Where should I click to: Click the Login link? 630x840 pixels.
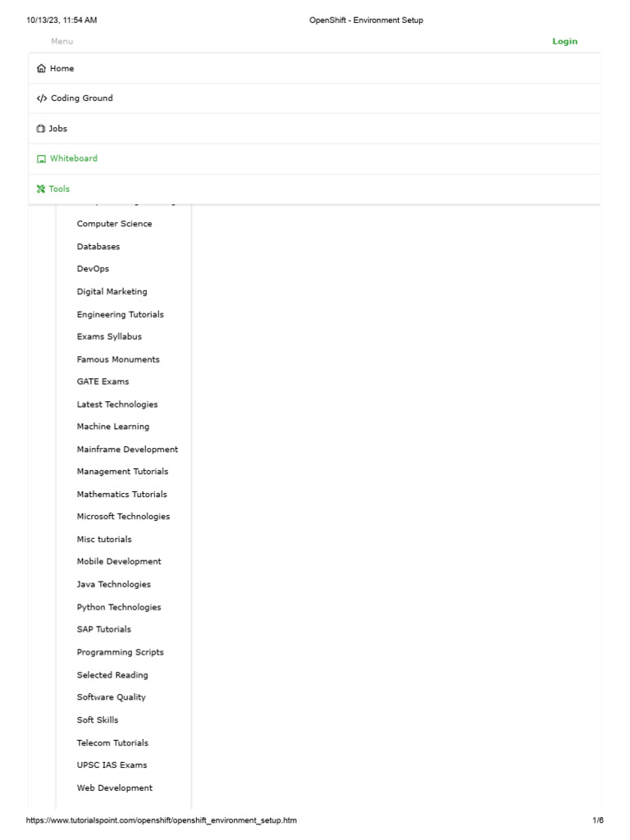(564, 42)
